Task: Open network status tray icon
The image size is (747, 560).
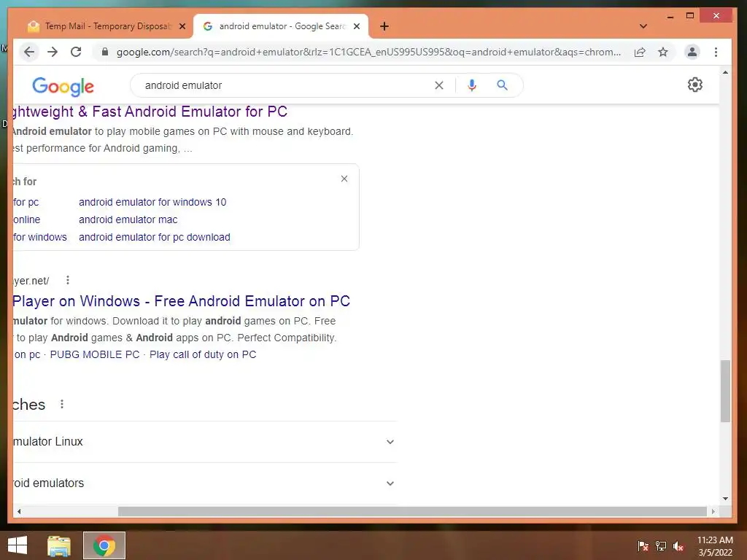Action: coord(661,546)
